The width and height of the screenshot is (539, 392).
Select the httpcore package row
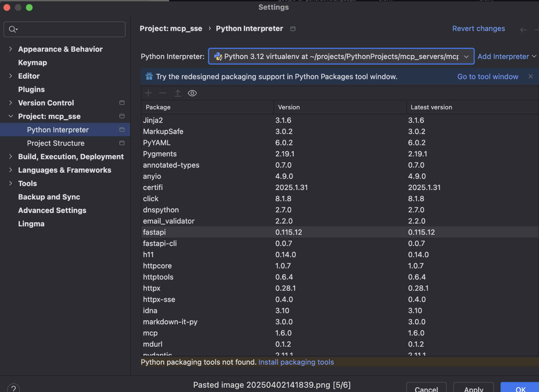click(x=340, y=266)
